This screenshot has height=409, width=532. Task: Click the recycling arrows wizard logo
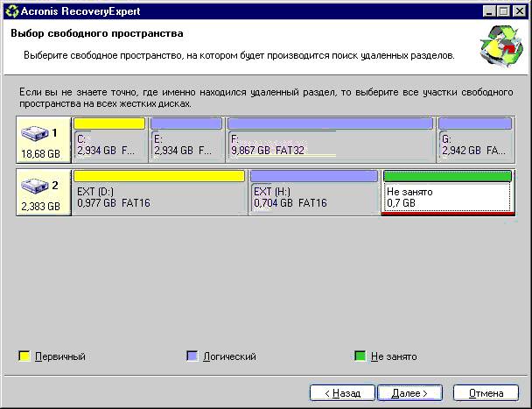pos(499,46)
